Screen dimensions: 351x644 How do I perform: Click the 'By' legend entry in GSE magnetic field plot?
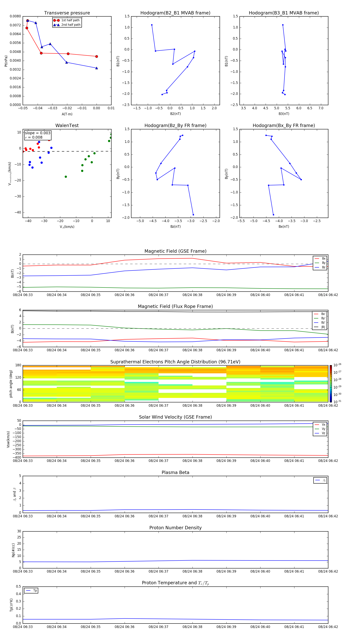click(320, 263)
